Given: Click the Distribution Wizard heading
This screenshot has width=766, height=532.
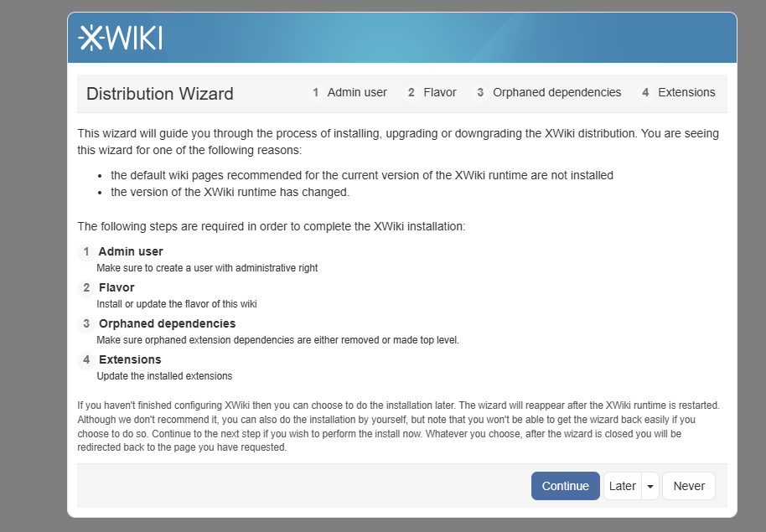Looking at the screenshot, I should 160,94.
